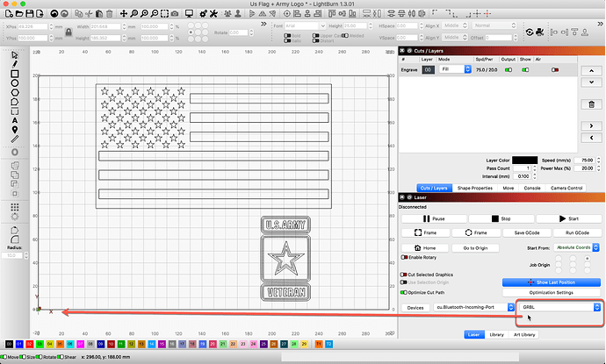Activate the Frame Selection dashed-box icon
This screenshot has width=606, height=364.
(x=164, y=13)
